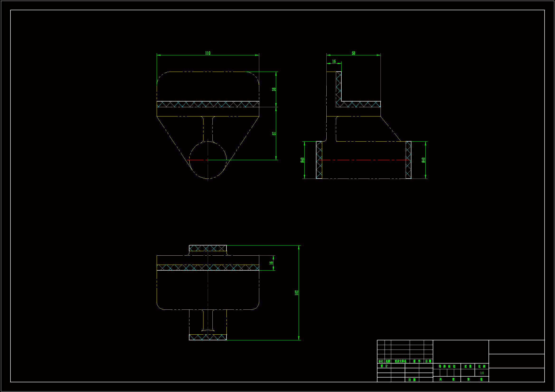
Task: Select the 38 vertical dimension text
Action: point(274,89)
